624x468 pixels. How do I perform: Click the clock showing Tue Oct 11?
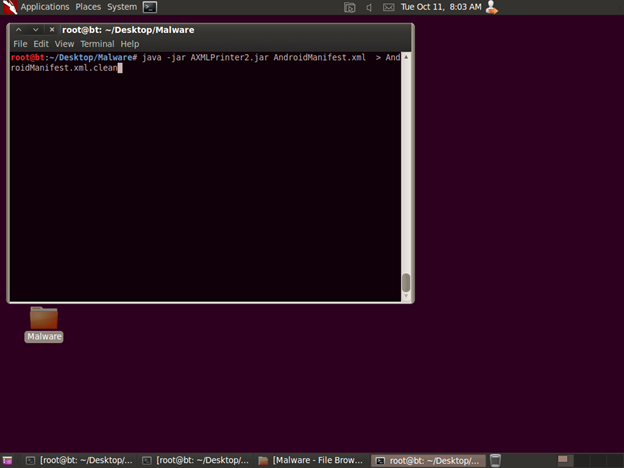coord(441,7)
